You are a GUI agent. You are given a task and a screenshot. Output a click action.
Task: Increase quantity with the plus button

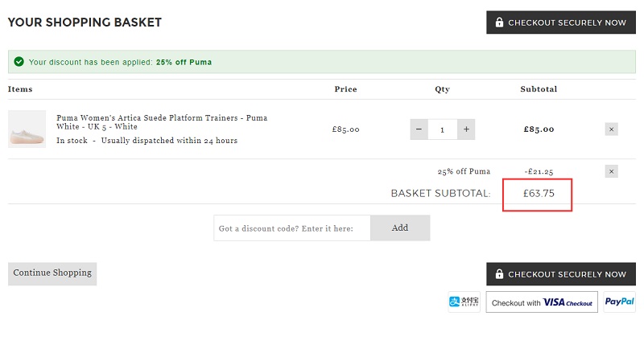click(x=466, y=129)
